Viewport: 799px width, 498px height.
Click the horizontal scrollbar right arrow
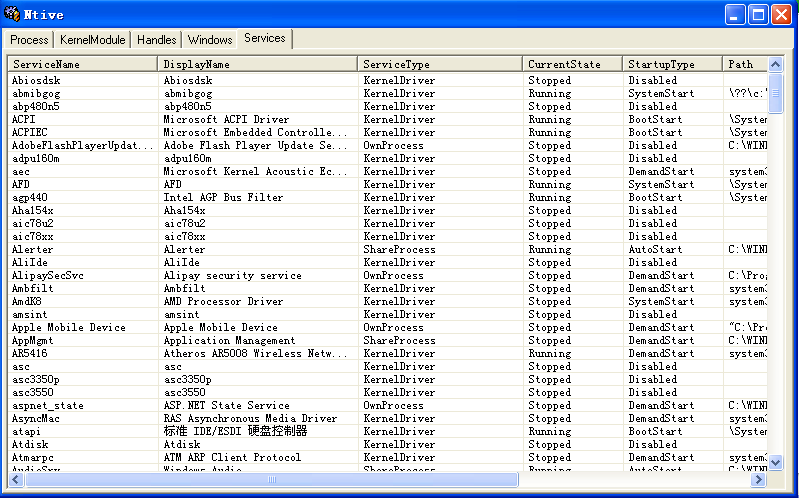click(759, 479)
